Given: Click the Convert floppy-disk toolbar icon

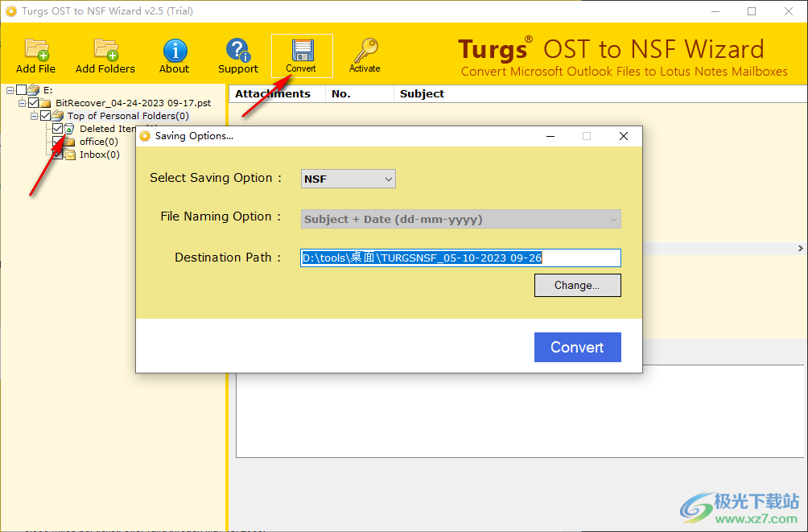Looking at the screenshot, I should pyautogui.click(x=302, y=56).
